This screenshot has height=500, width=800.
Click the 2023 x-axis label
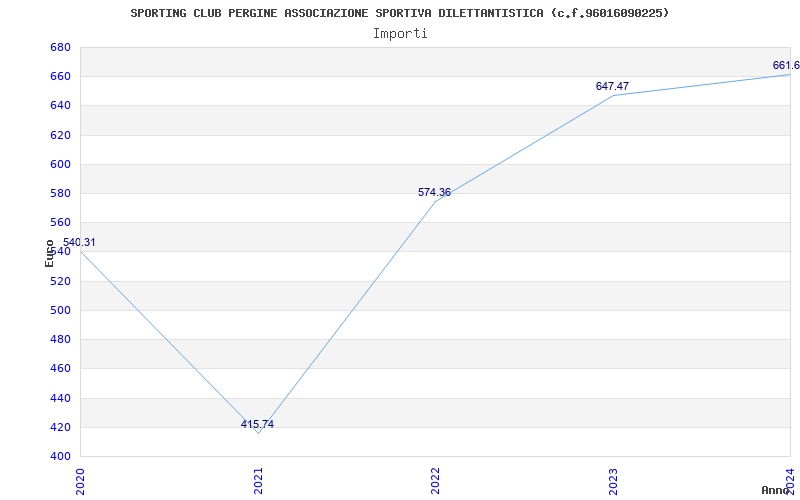click(613, 481)
